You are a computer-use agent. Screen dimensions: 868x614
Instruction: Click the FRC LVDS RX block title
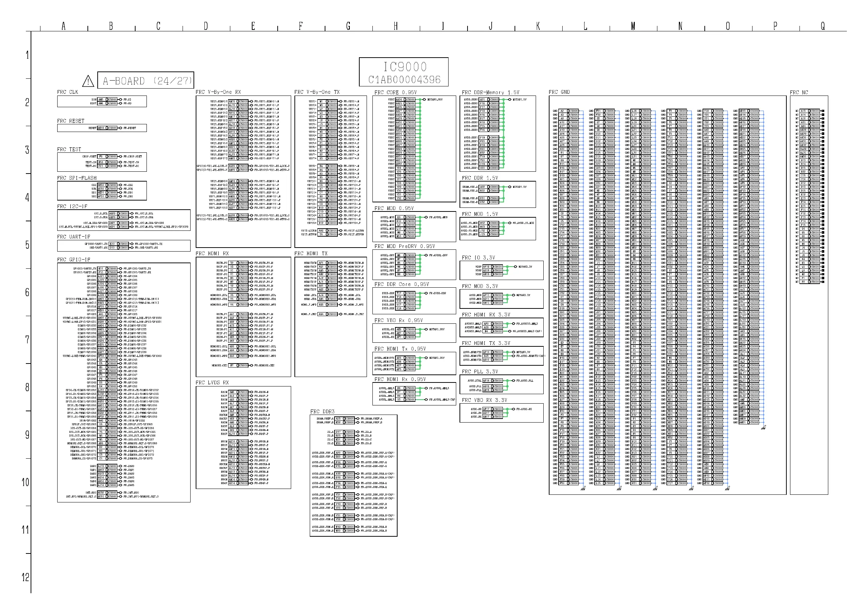(x=212, y=382)
